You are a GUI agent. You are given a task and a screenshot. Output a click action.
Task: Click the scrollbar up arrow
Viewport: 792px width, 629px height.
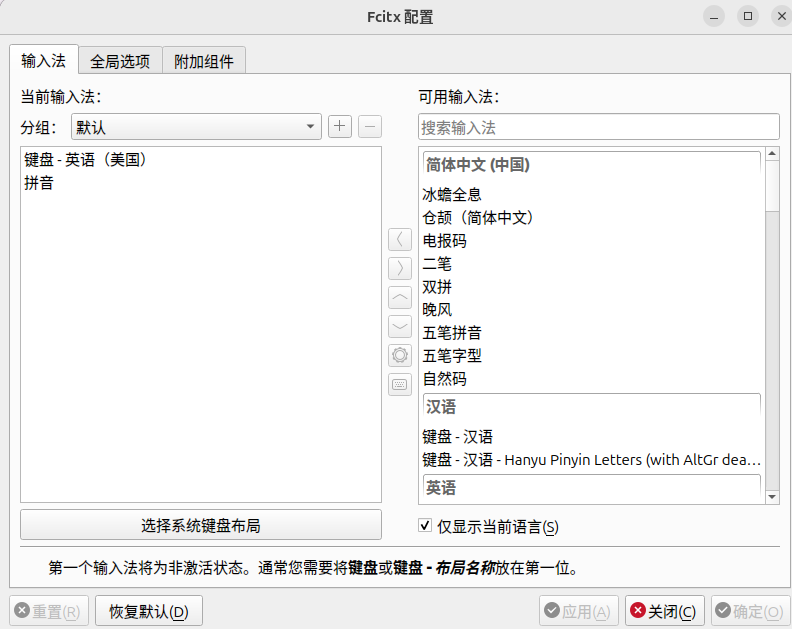pos(772,154)
